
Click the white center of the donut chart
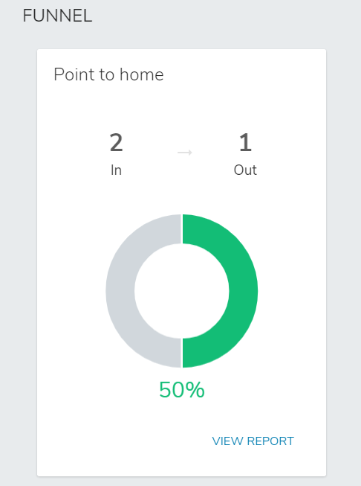coord(182,291)
